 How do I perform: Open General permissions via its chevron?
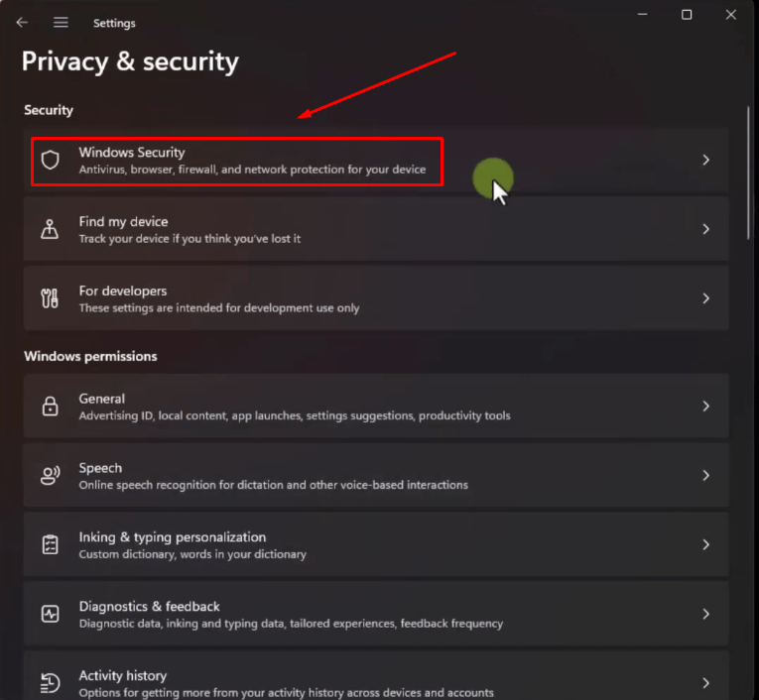click(705, 407)
